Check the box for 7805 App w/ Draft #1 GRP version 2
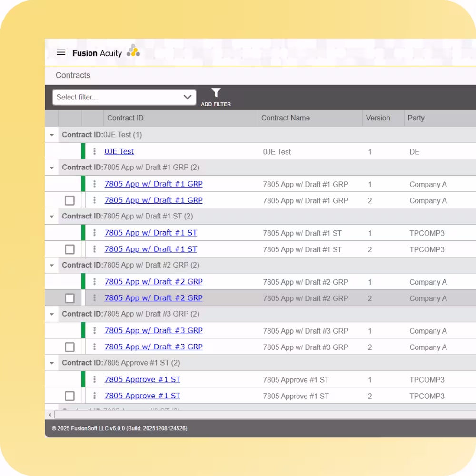Viewport: 476px width, 476px height. click(x=69, y=200)
